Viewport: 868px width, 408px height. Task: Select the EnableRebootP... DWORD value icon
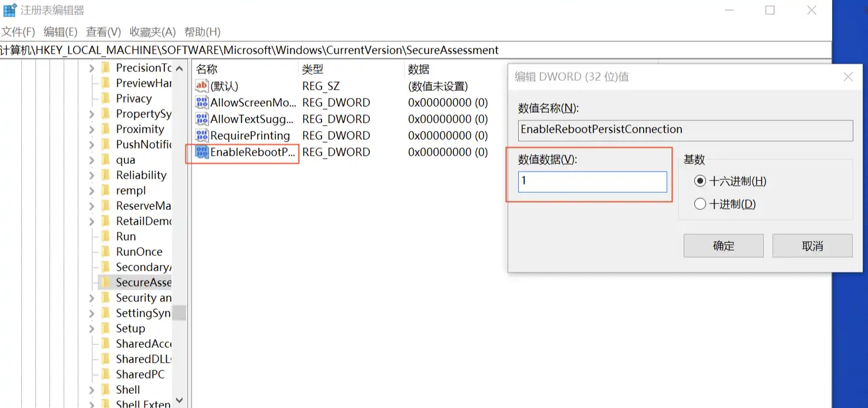202,152
